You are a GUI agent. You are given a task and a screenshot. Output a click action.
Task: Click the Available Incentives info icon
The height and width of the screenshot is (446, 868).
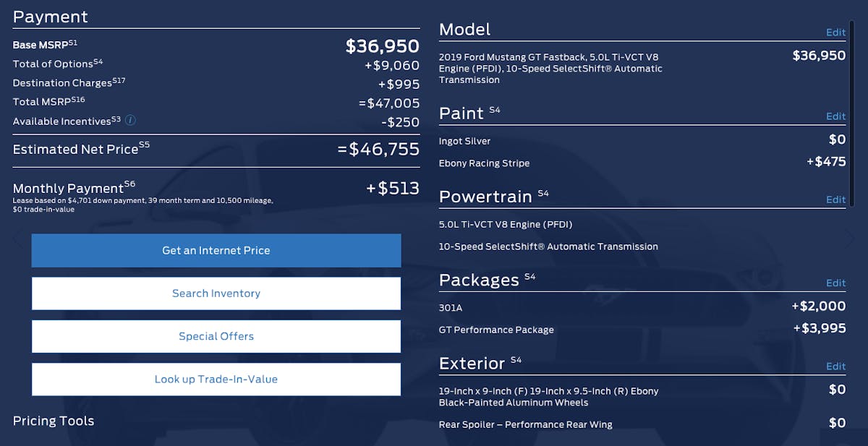click(x=131, y=120)
